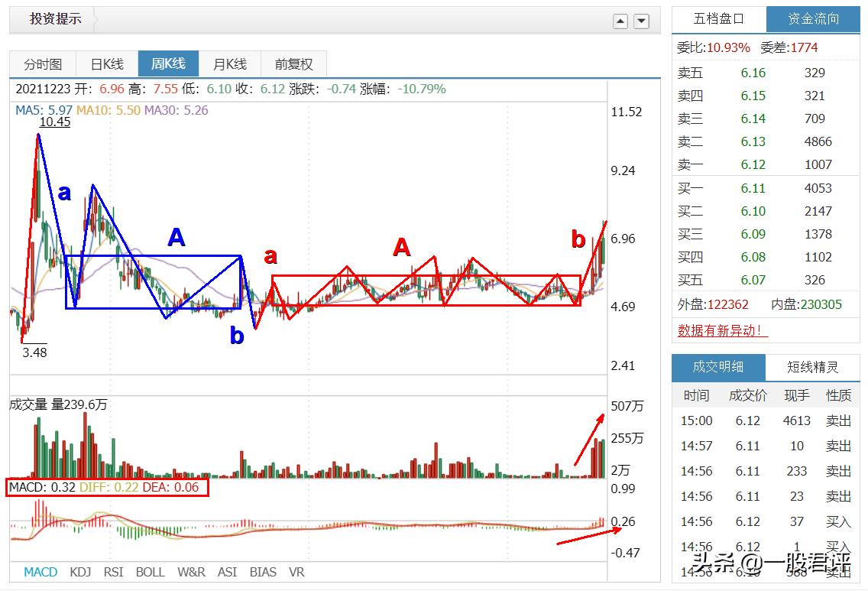Screen dimensions: 868x591
Task: Open the 月K线 monthly chart tab
Action: pos(229,64)
